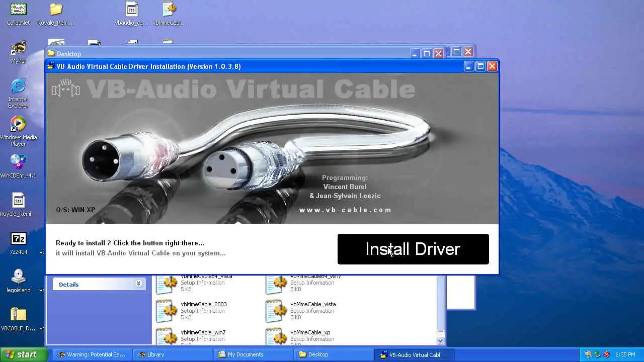Screen dimensions: 644x362
Task: Select vbMmeCable64_win7 file in Desktop window
Action: coord(303,283)
